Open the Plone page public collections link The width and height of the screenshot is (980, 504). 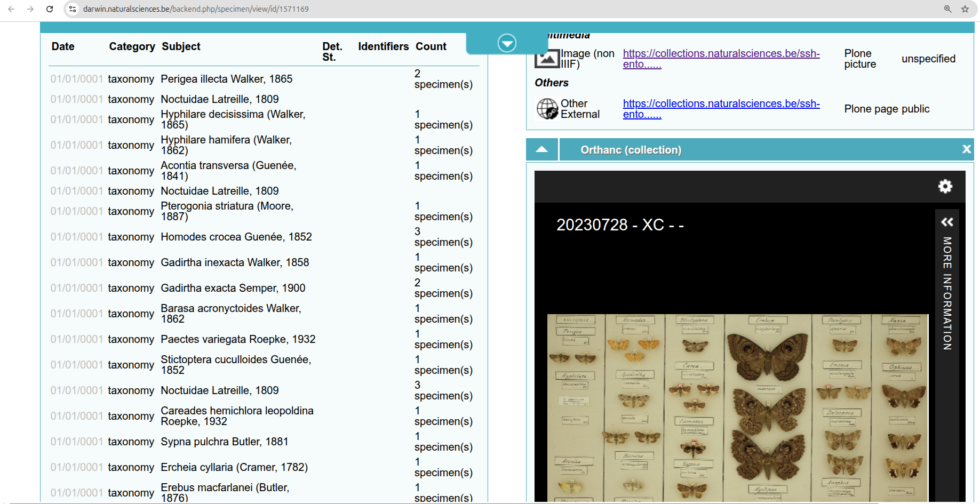point(721,109)
